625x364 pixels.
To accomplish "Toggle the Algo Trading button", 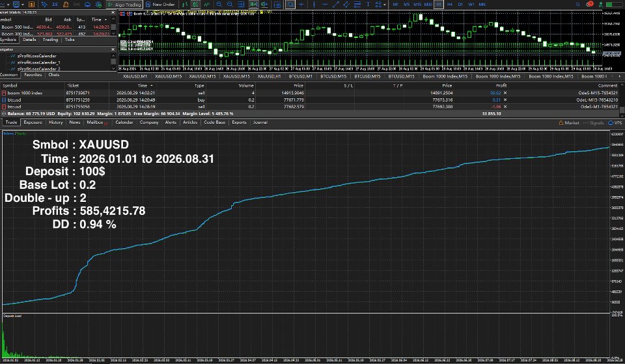I will point(124,5).
